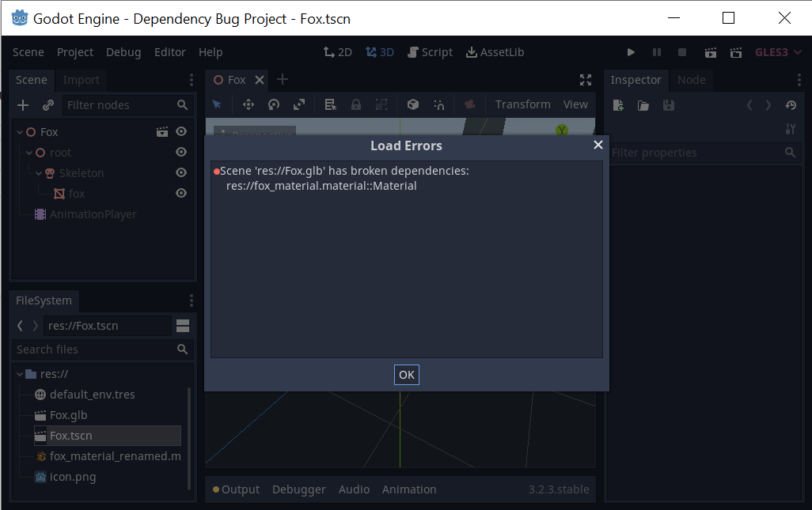812x510 pixels.
Task: Click OK in Load Errors dialog
Action: [x=407, y=375]
